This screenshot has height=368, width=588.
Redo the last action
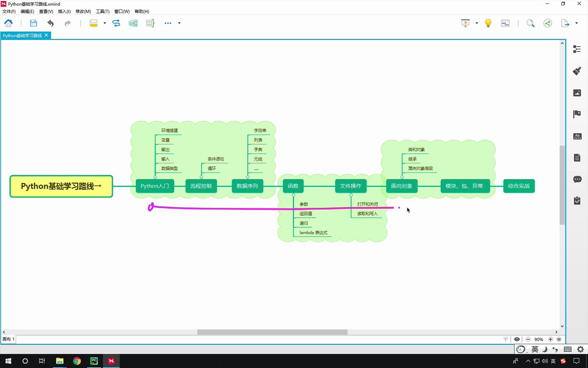coord(68,23)
